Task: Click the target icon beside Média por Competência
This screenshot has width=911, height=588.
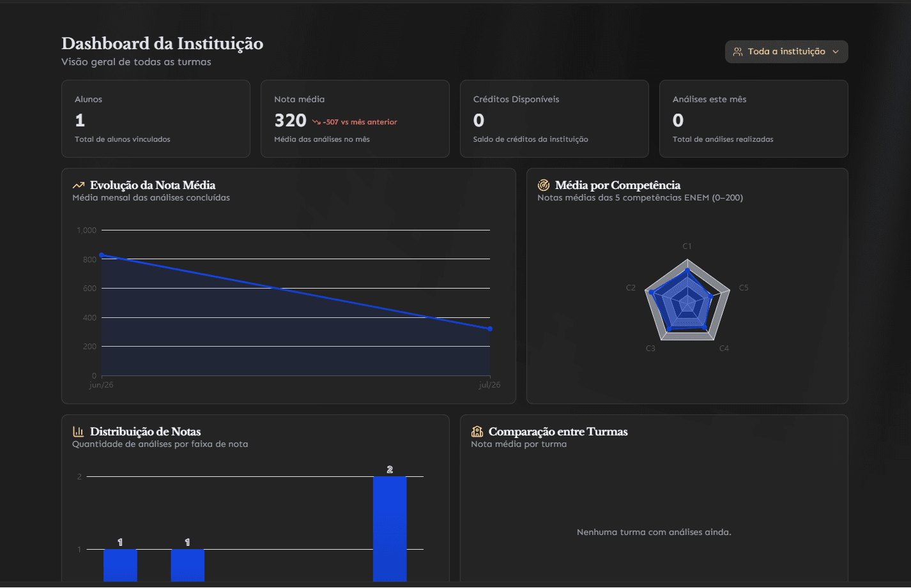Action: click(544, 185)
